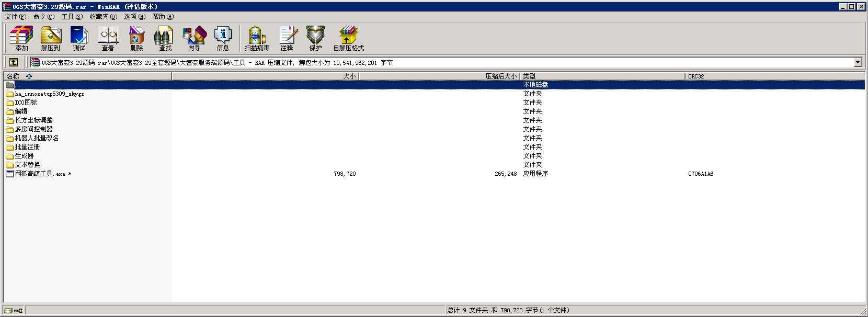Click the CRC32 value C706A1A6

coord(701,174)
